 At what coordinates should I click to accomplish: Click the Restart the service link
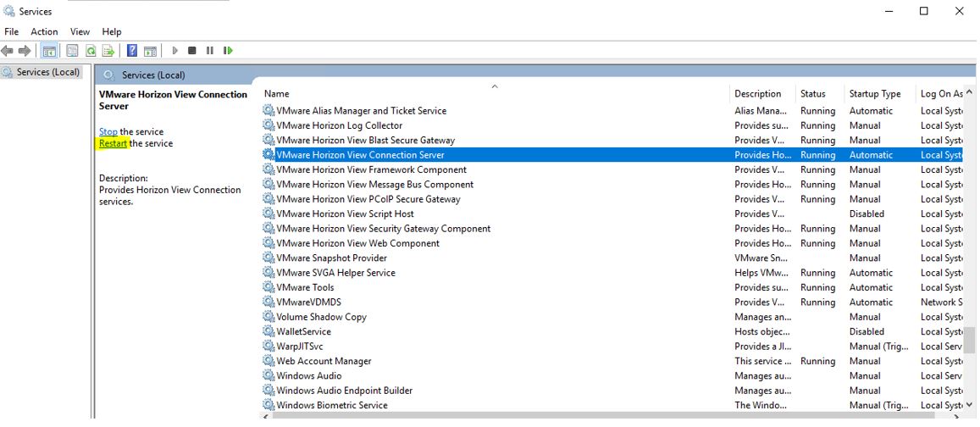click(x=114, y=143)
